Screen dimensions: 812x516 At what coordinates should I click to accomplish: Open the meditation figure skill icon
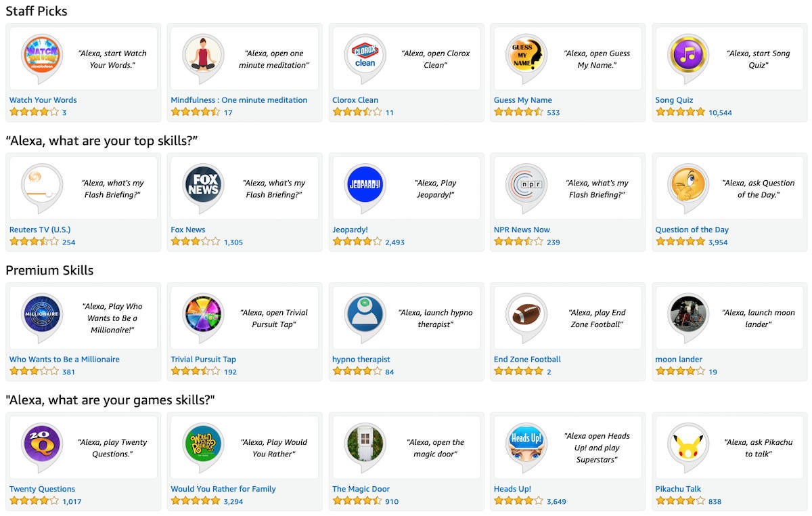pyautogui.click(x=203, y=58)
